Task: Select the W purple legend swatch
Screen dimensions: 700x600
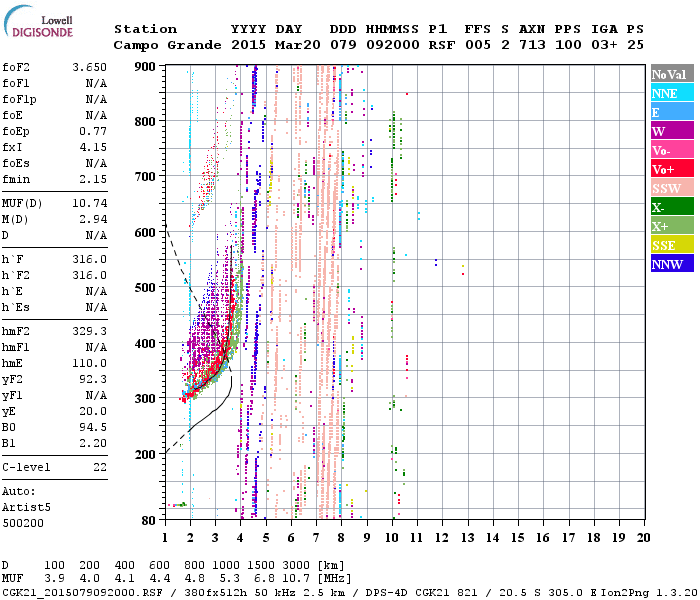Action: tap(672, 131)
